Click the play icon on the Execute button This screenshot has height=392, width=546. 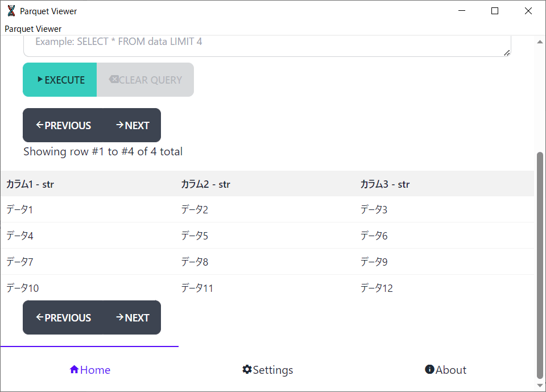tap(40, 80)
